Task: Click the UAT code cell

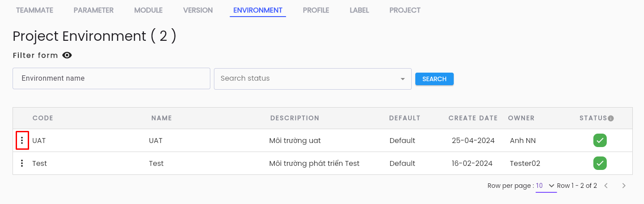Action: pos(39,141)
